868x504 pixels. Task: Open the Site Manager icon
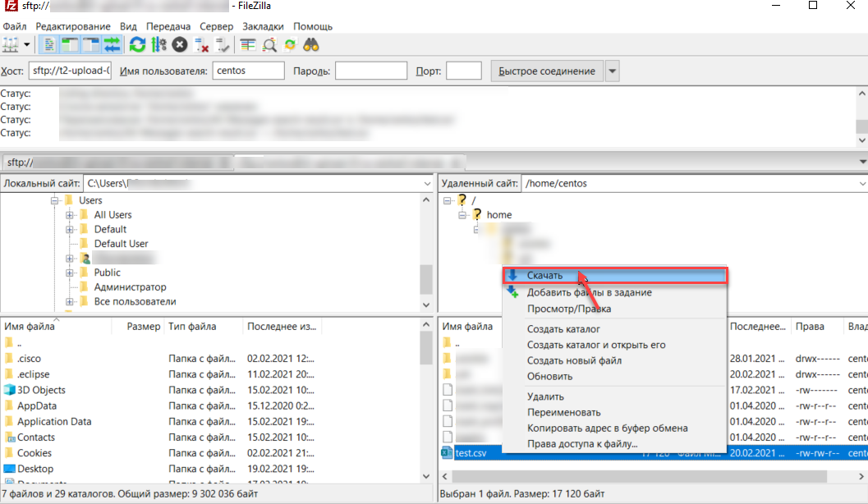(11, 44)
